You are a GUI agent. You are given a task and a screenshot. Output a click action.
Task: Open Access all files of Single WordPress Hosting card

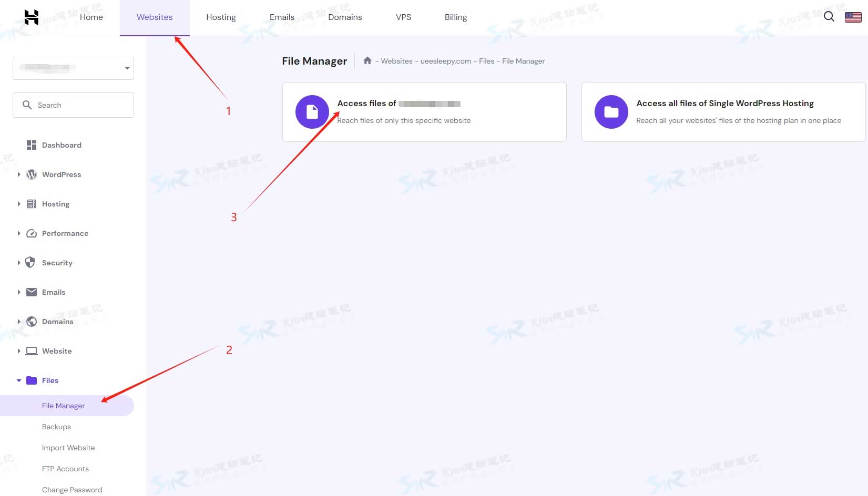pyautogui.click(x=723, y=112)
